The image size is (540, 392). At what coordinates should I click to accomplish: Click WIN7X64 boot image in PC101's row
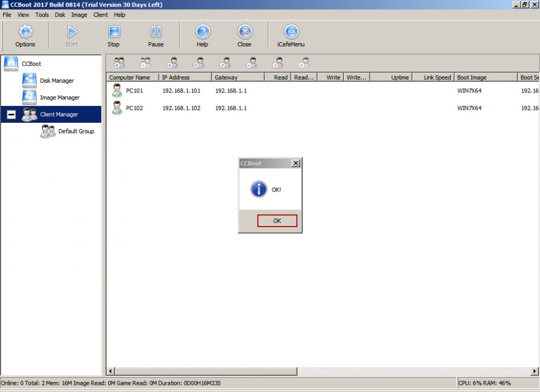point(469,91)
